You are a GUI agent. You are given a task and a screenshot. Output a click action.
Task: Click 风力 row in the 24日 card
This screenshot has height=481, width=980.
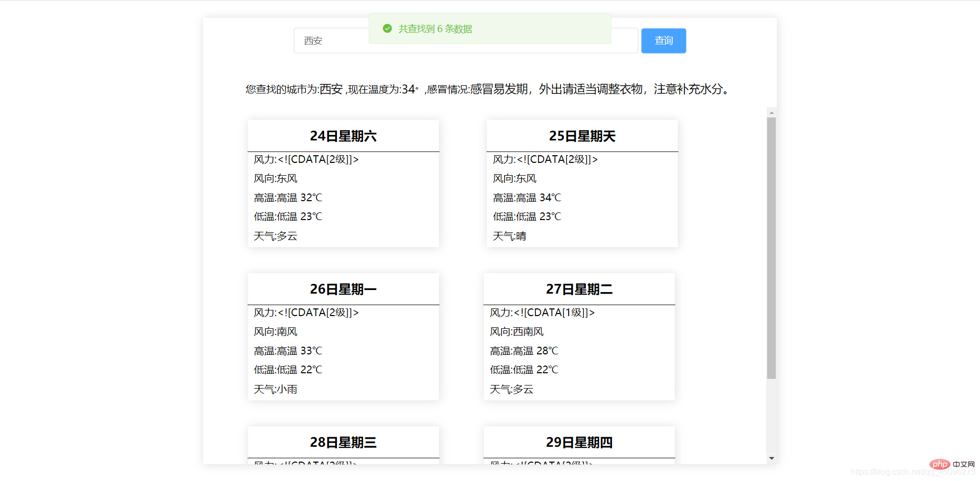(306, 159)
